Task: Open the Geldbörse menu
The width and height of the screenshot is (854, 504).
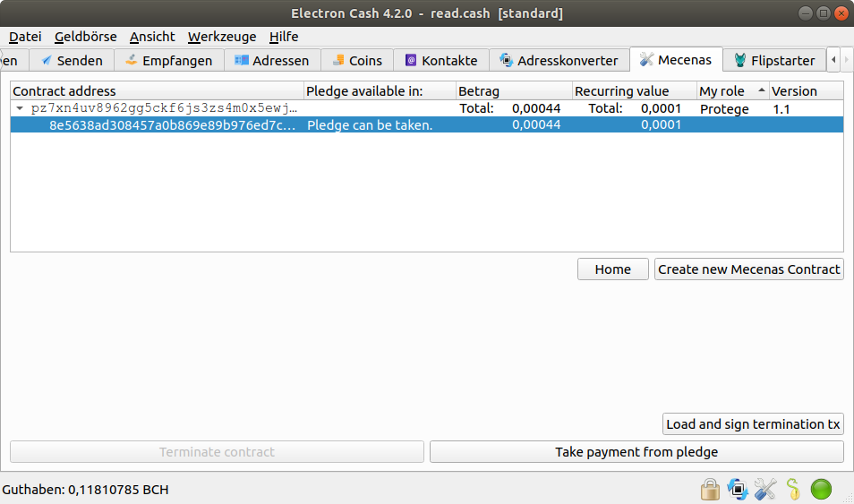Action: coord(86,37)
